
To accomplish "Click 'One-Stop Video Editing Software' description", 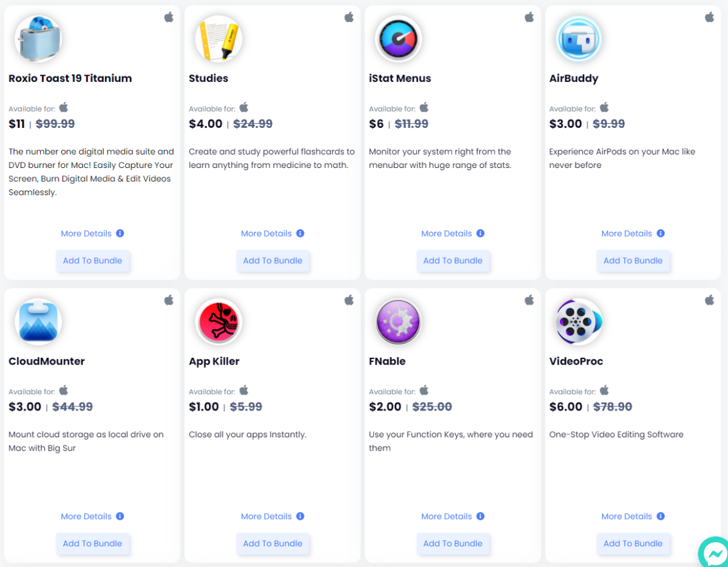I will (x=616, y=435).
